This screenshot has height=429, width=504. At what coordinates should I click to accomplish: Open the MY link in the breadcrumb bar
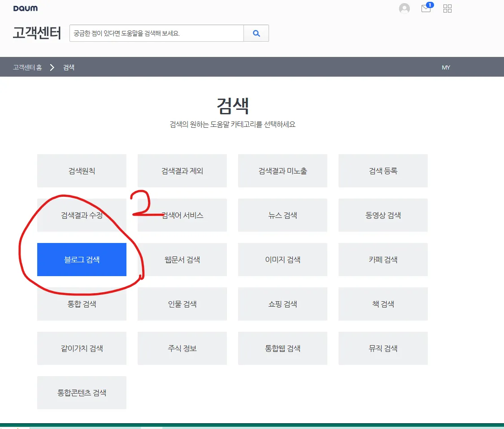coord(446,67)
